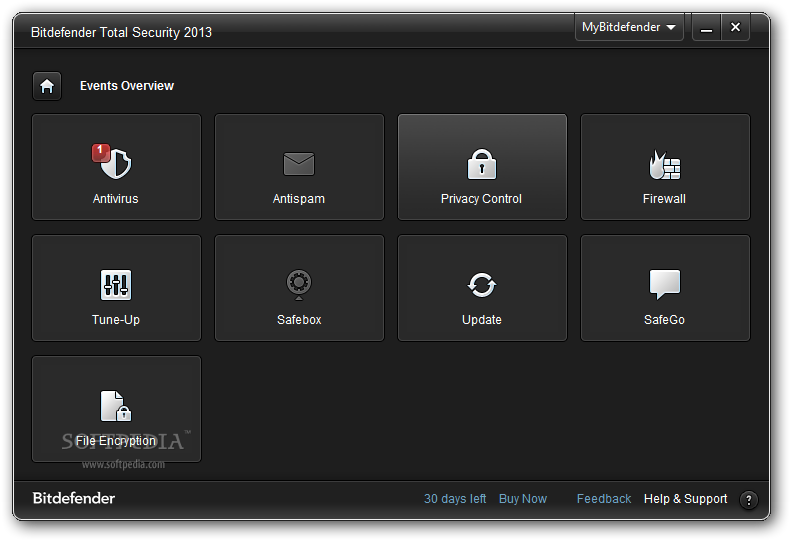Image resolution: width=791 pixels, height=541 pixels.
Task: Minimize the Bitdefender window
Action: (706, 27)
